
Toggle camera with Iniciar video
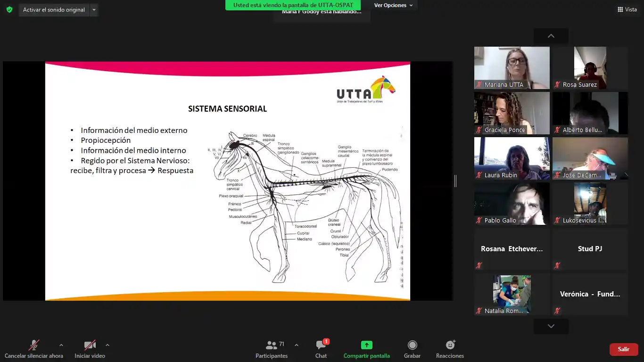[90, 349]
